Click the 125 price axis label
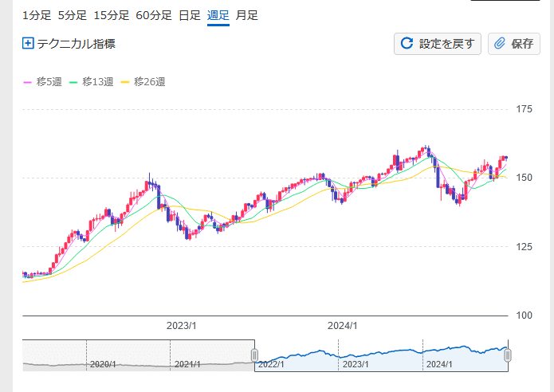Viewport: 554px width, 392px height. click(524, 247)
